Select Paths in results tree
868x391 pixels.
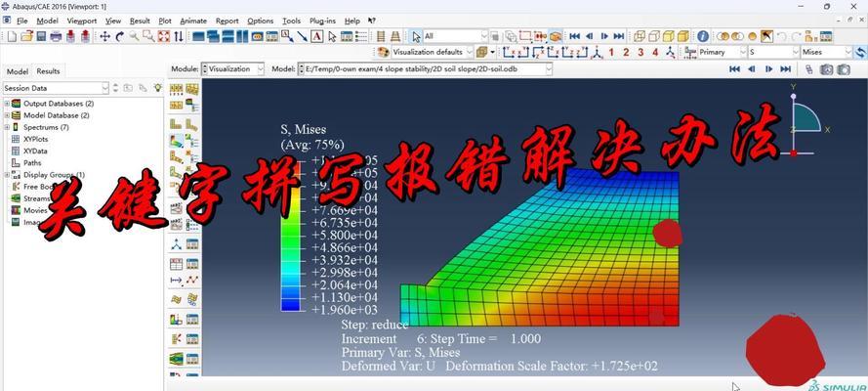pyautogui.click(x=32, y=163)
